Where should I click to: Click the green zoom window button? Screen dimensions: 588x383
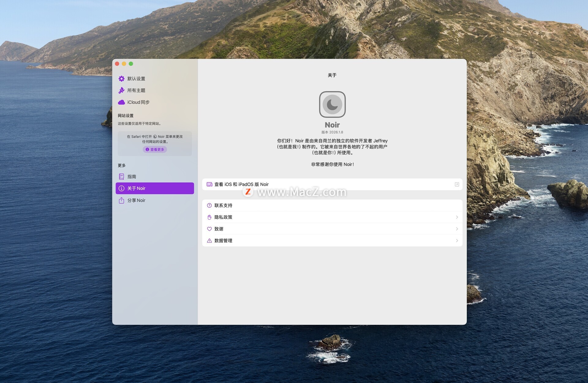131,64
